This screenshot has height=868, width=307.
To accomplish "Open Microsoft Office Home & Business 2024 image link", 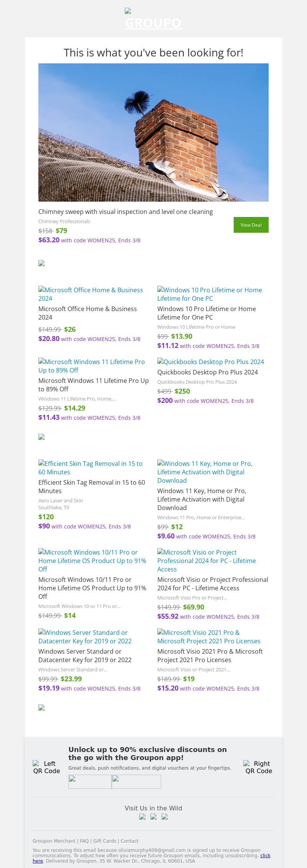I will pos(91,294).
